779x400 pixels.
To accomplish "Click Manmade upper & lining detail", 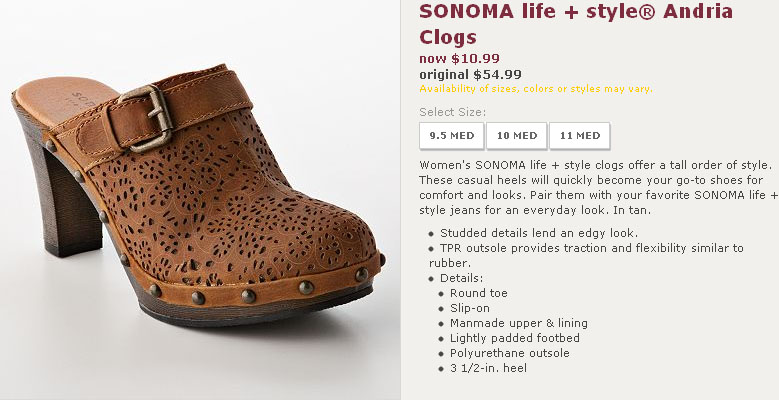I will [x=518, y=323].
